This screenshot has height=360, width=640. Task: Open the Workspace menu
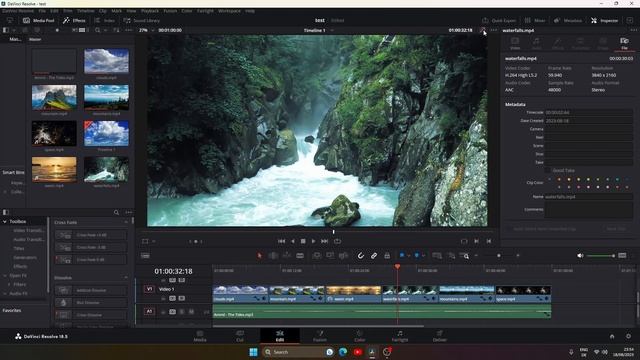click(x=229, y=11)
